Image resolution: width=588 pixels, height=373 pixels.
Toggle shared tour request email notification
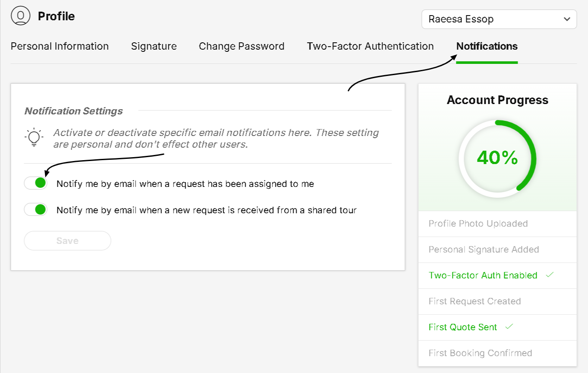point(35,210)
